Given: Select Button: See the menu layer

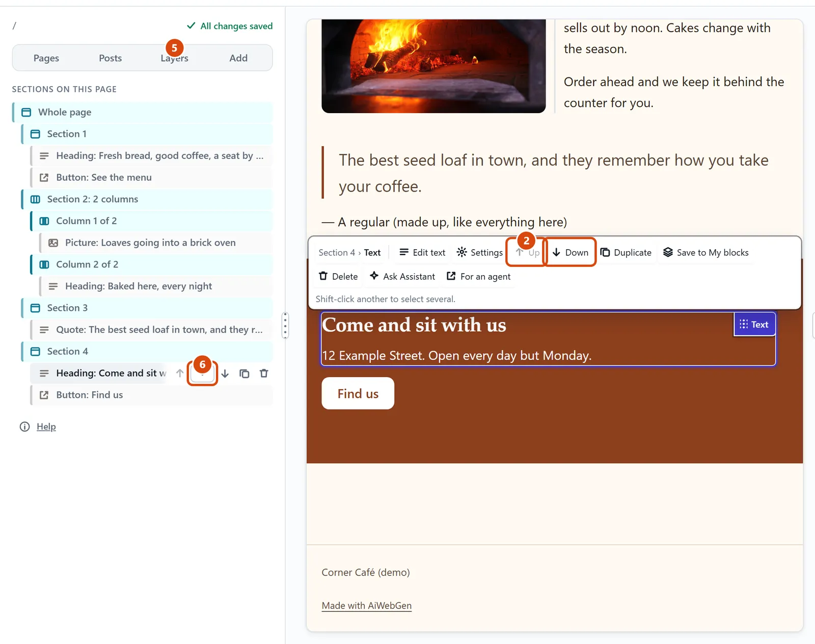Looking at the screenshot, I should pyautogui.click(x=152, y=177).
